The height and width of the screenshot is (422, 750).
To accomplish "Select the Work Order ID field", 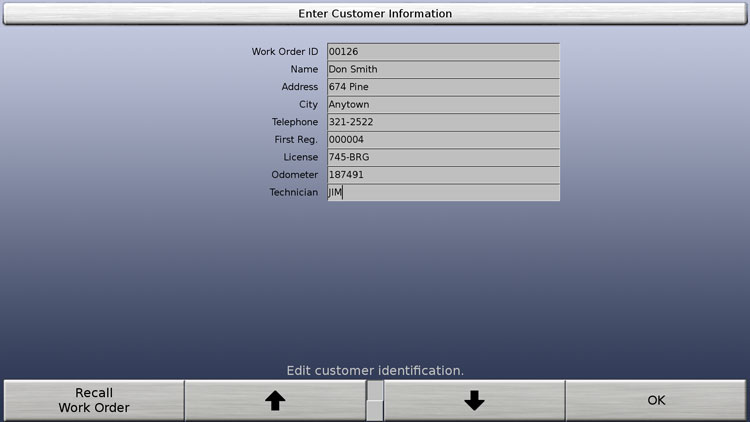I will point(442,52).
